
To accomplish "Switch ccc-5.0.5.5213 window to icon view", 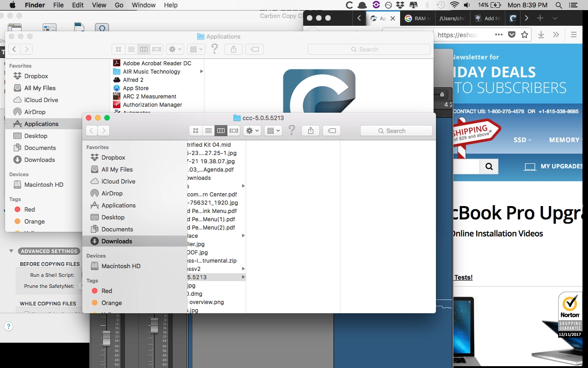I will click(196, 131).
